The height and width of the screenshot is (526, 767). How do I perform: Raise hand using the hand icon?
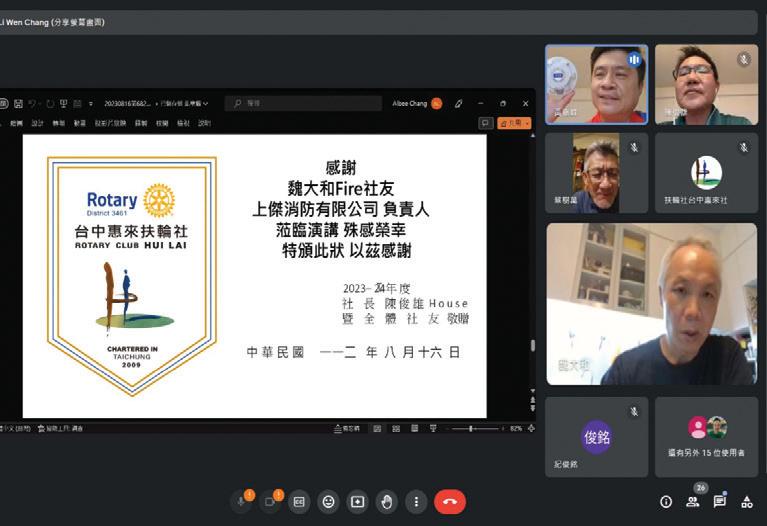[387, 502]
